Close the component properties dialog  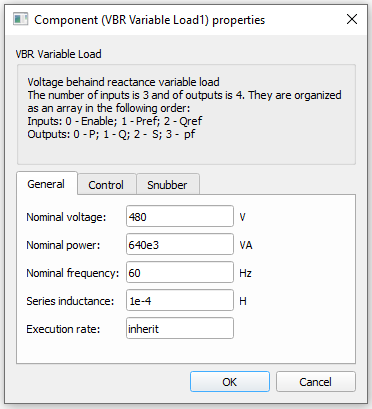[x=352, y=19]
